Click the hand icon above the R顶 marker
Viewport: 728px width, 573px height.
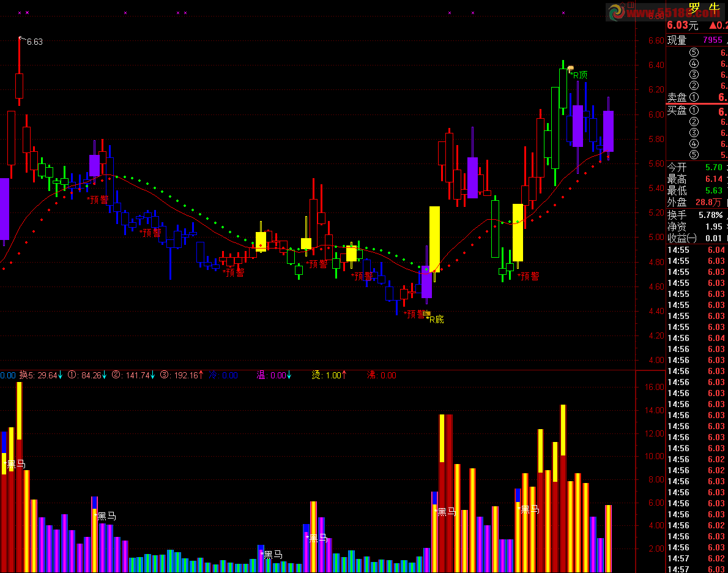coord(571,69)
